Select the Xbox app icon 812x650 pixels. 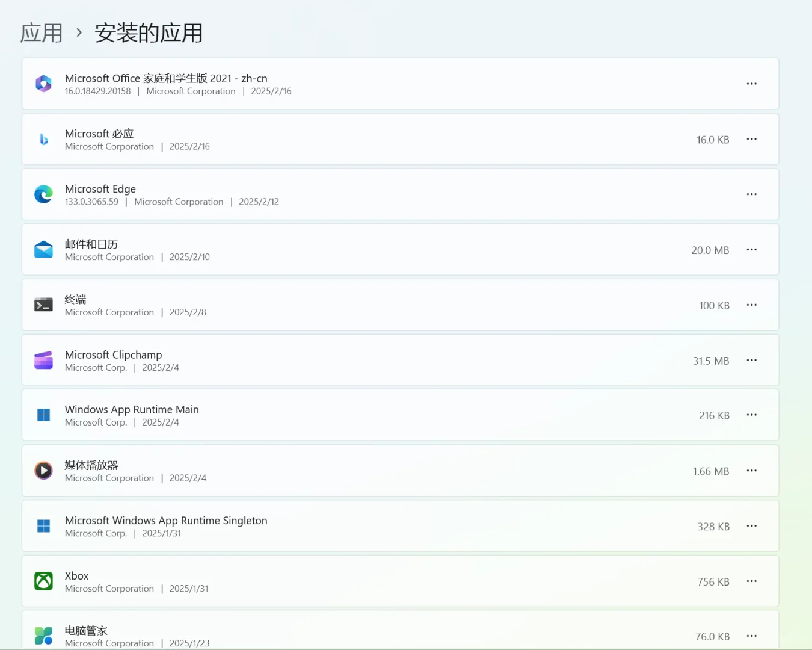click(x=43, y=581)
